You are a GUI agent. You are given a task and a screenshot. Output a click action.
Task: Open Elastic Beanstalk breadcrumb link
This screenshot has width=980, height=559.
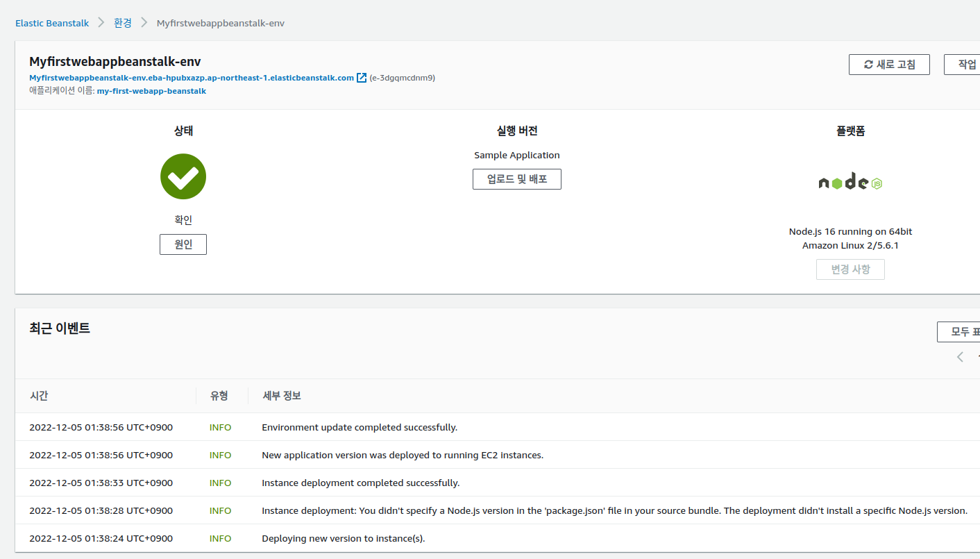[x=52, y=23]
